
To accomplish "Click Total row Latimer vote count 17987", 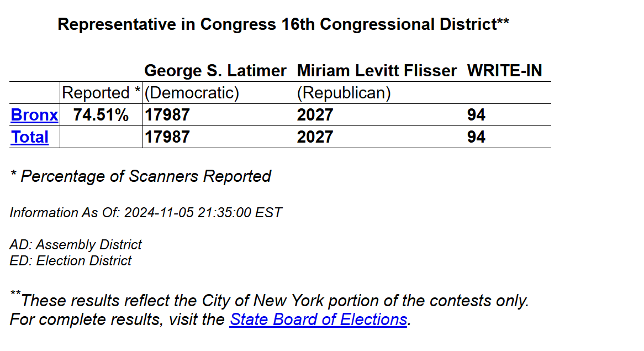I will point(167,137).
